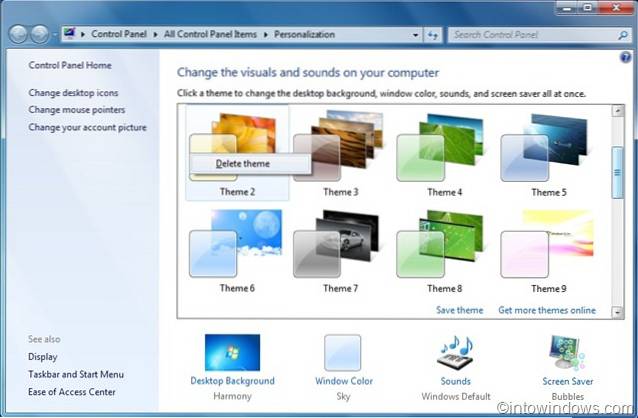Open the Desktop Background icon

click(x=232, y=353)
